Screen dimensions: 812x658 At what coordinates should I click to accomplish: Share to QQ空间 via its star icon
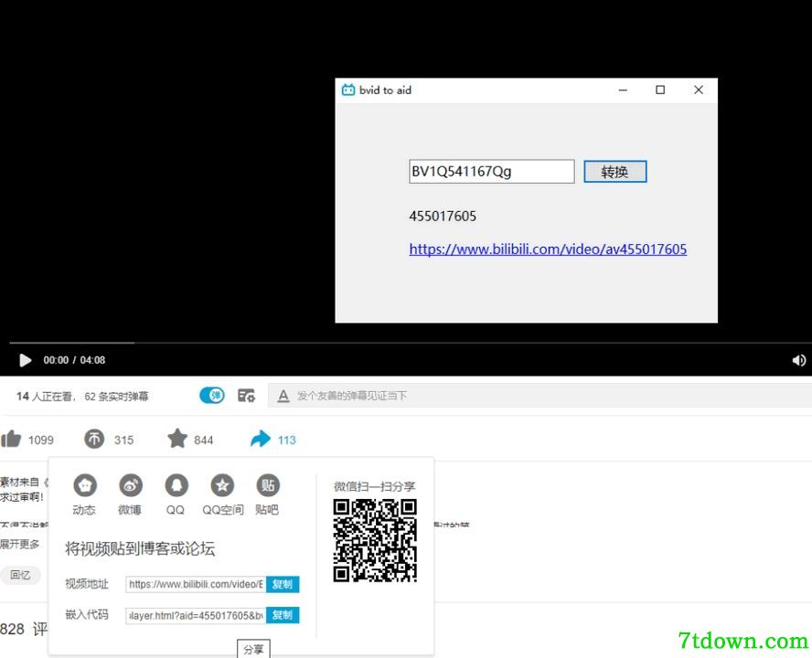(222, 485)
